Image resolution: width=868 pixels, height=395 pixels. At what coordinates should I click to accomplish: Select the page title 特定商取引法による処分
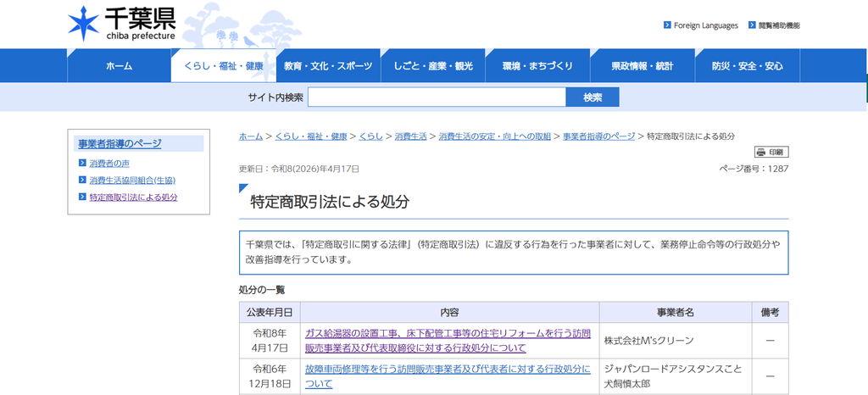pyautogui.click(x=330, y=202)
